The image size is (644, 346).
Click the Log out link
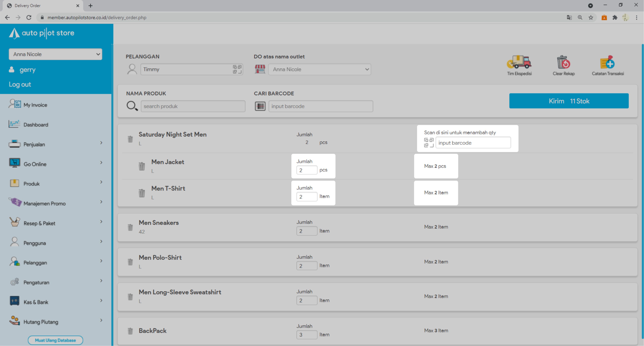coord(20,84)
